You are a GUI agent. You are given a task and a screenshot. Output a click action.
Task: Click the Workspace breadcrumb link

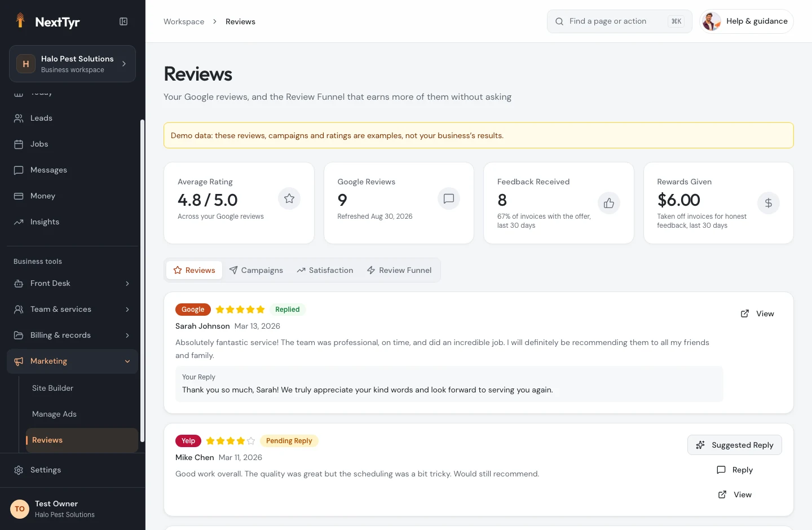pos(184,21)
